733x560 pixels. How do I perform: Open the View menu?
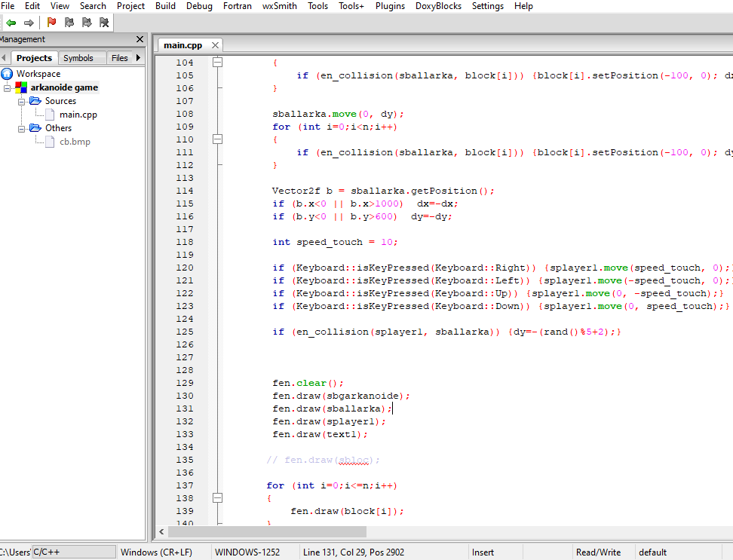point(60,6)
